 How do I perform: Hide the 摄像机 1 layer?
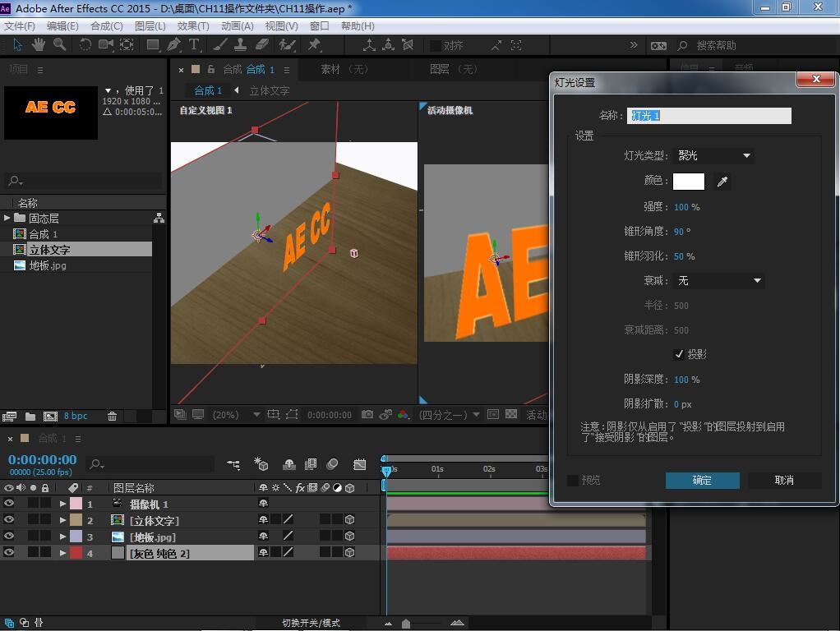pos(9,504)
